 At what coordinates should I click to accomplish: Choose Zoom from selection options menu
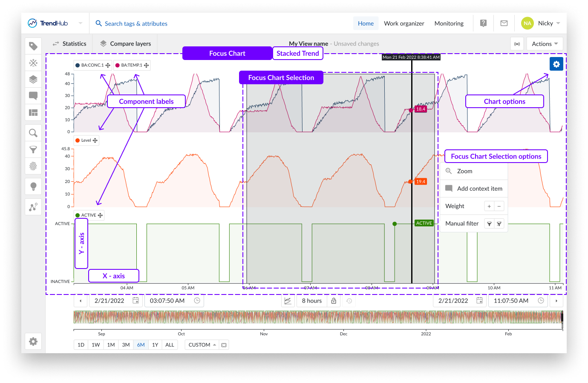[x=464, y=171]
